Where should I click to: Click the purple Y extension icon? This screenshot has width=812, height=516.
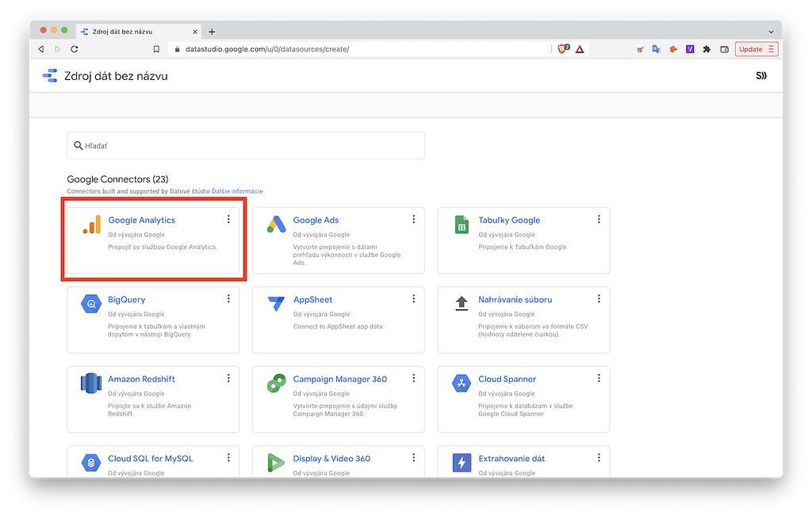pos(690,49)
